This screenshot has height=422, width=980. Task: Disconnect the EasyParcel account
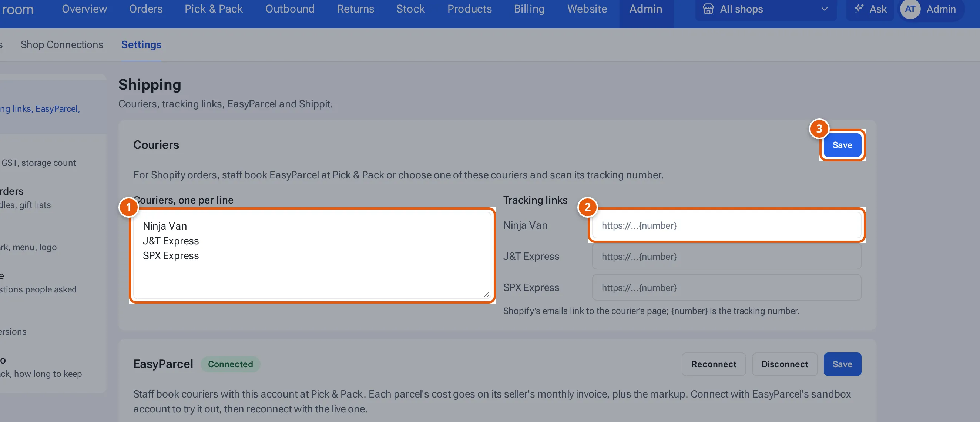coord(785,364)
